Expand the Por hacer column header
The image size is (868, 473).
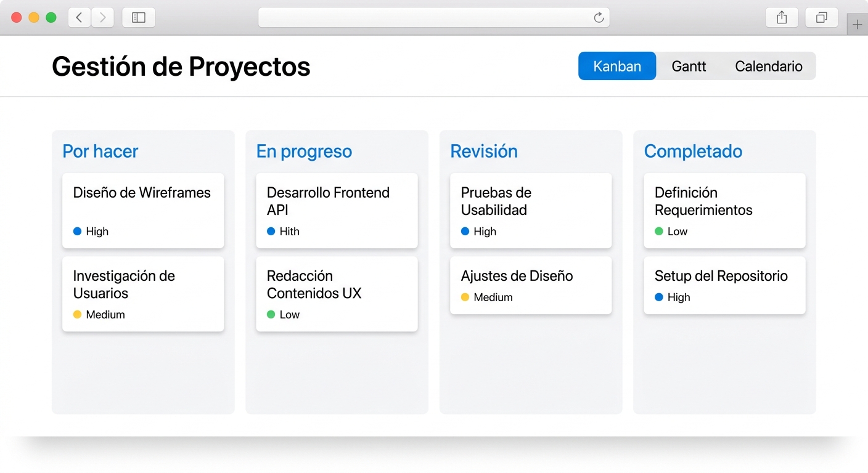pos(100,151)
